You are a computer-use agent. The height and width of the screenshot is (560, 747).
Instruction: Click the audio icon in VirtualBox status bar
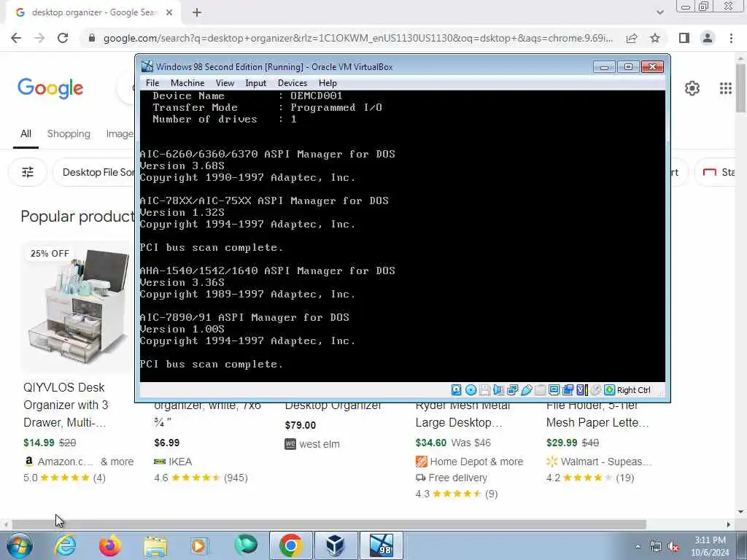[x=498, y=390]
